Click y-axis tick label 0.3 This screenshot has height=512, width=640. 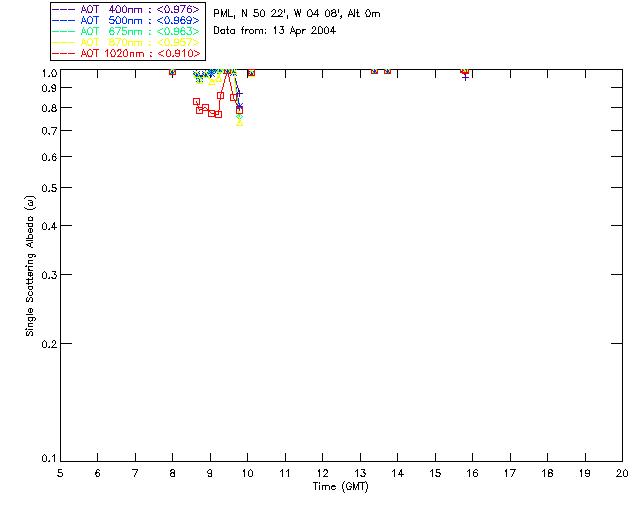[49, 275]
